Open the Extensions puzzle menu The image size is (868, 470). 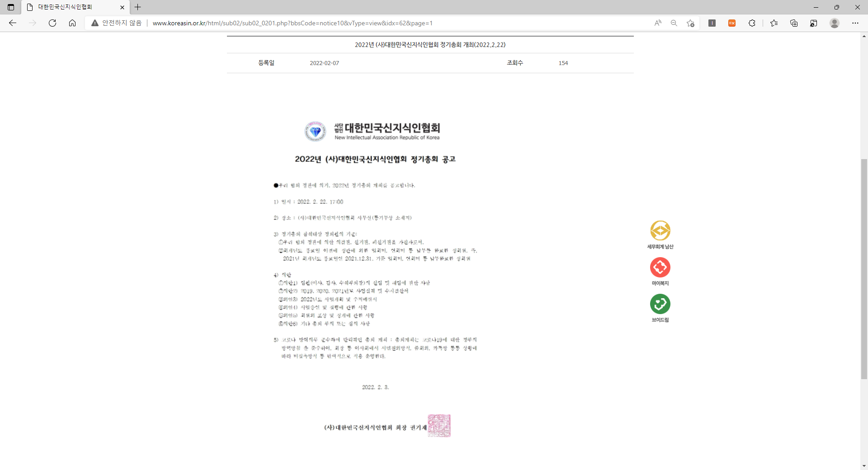[x=752, y=23]
